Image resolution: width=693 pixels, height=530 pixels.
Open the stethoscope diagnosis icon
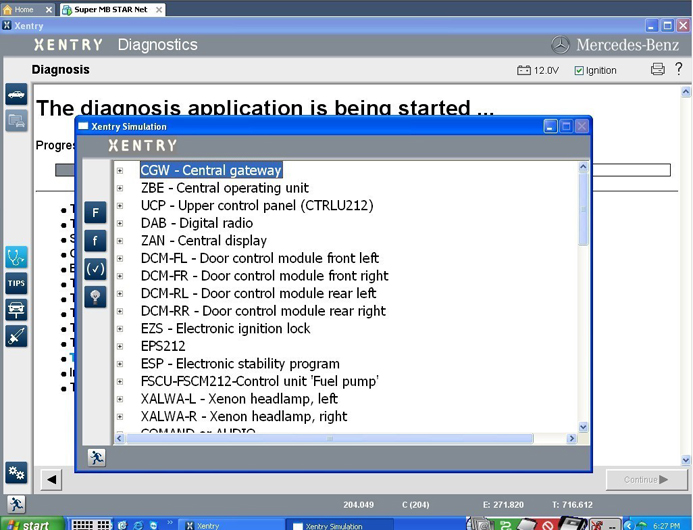[x=16, y=257]
